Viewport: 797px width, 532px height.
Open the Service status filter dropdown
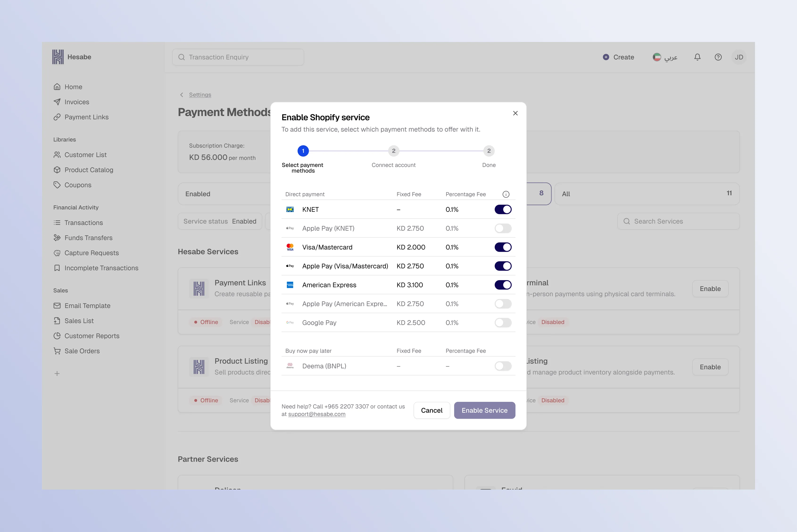[x=220, y=221]
